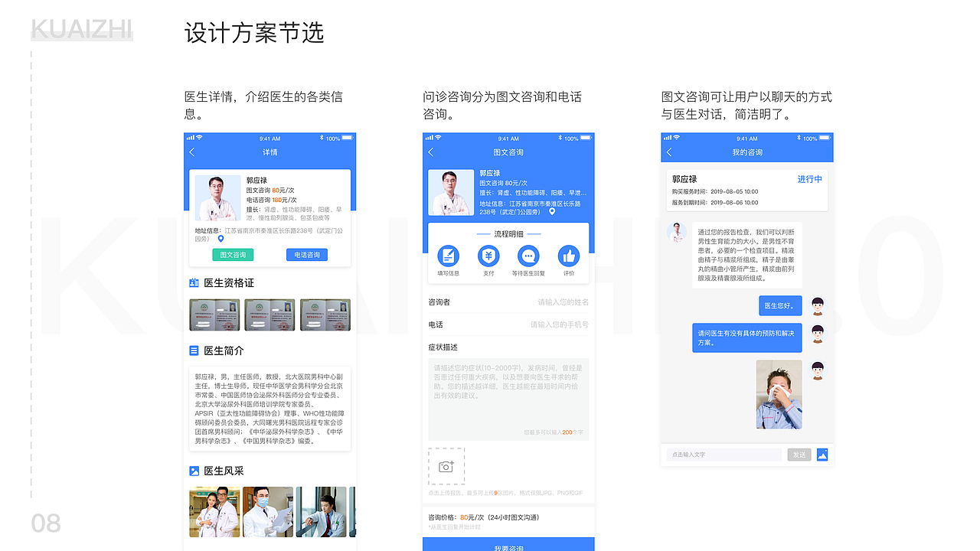
Task: Tap the 支付 yen step icon
Action: click(x=488, y=256)
